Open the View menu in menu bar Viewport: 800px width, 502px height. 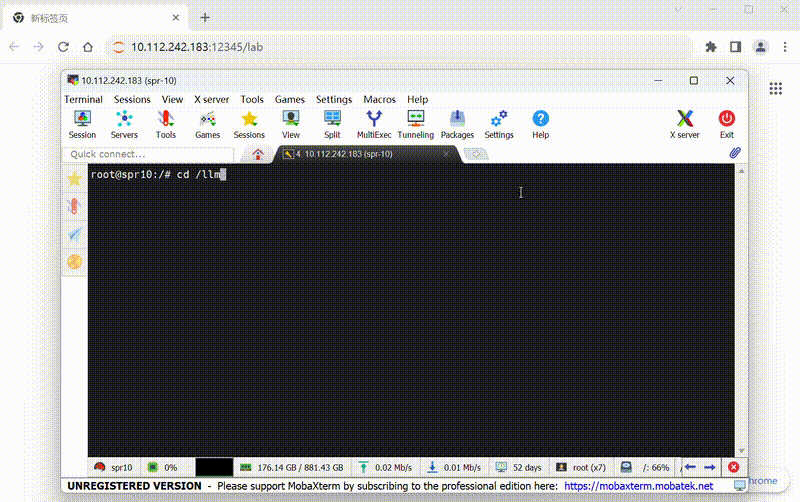[172, 99]
